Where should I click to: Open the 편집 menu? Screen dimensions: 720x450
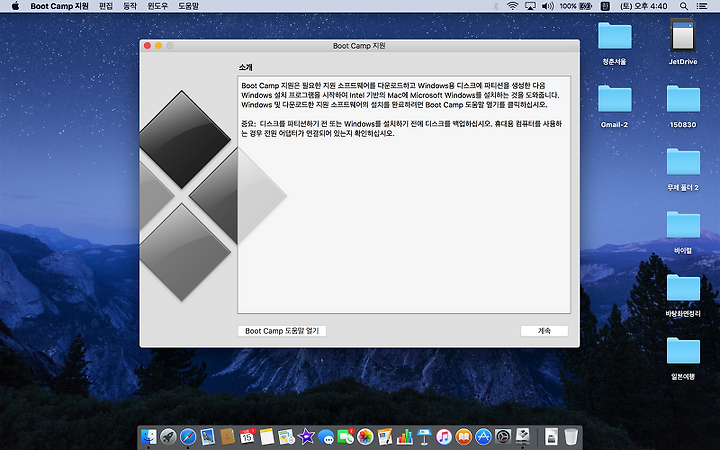106,6
